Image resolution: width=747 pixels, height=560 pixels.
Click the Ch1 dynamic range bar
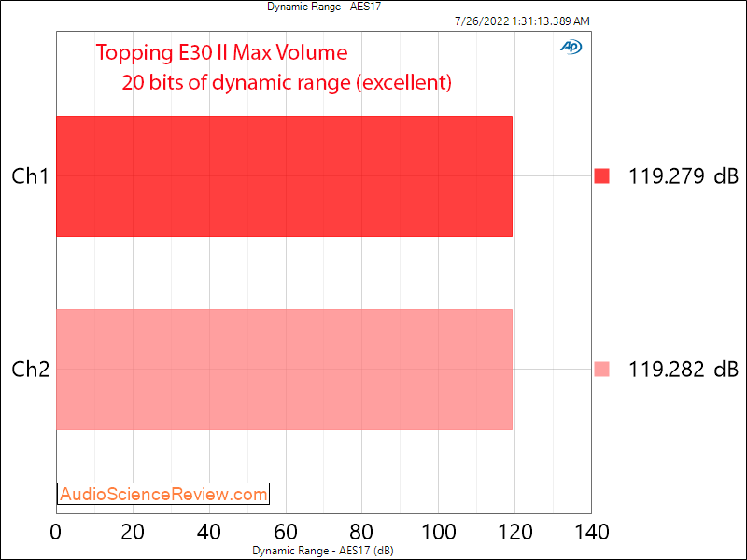(285, 176)
